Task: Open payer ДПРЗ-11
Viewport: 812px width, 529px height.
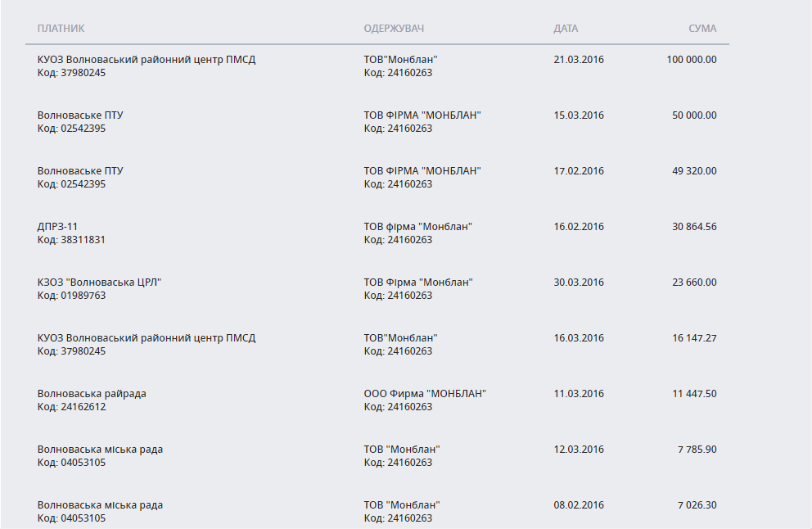Action: pos(58,227)
